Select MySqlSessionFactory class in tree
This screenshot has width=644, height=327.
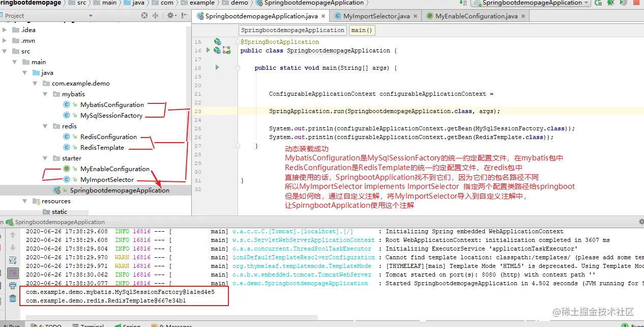111,116
